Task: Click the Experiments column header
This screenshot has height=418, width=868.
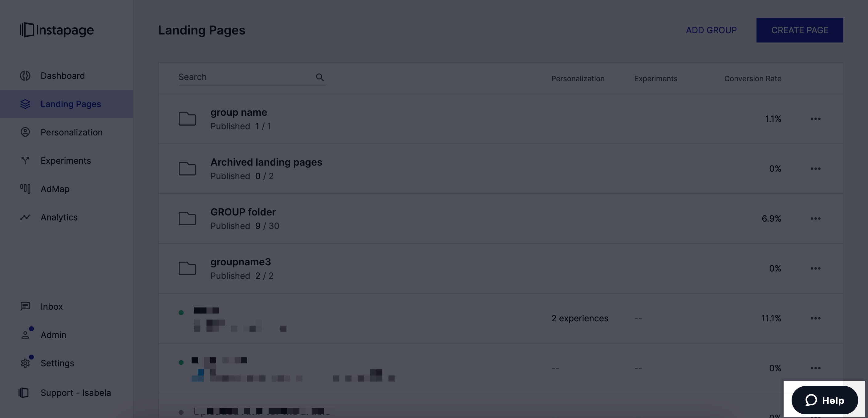Action: pos(655,78)
